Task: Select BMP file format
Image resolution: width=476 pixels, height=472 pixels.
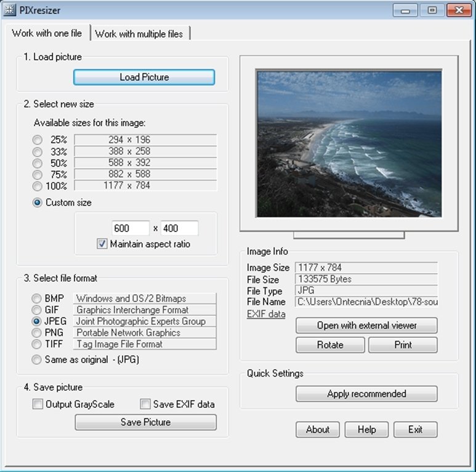Action: [36, 298]
